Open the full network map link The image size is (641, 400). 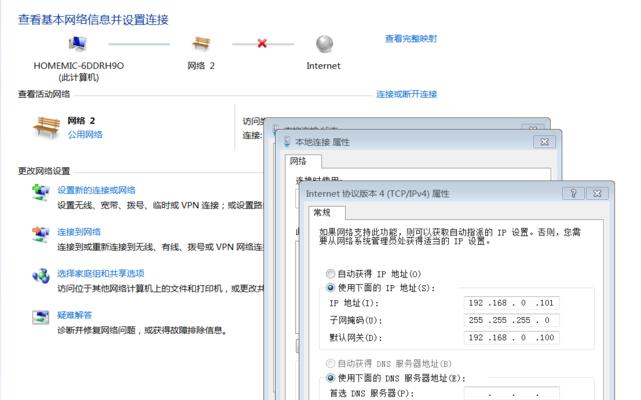(411, 39)
